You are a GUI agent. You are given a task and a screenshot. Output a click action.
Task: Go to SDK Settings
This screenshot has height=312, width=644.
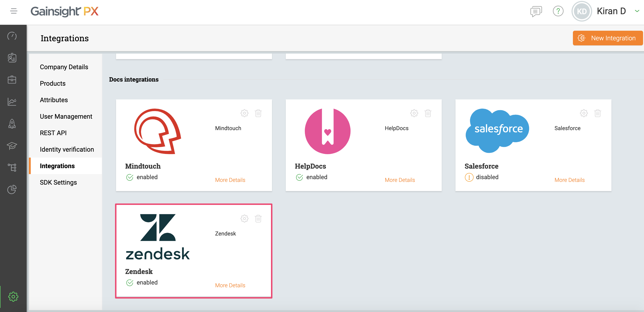tap(58, 182)
